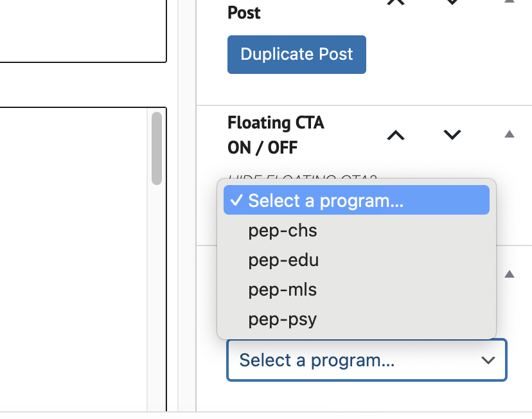532x419 pixels.
Task: Choose the checked 'Select a program...' option
Action: click(x=356, y=201)
